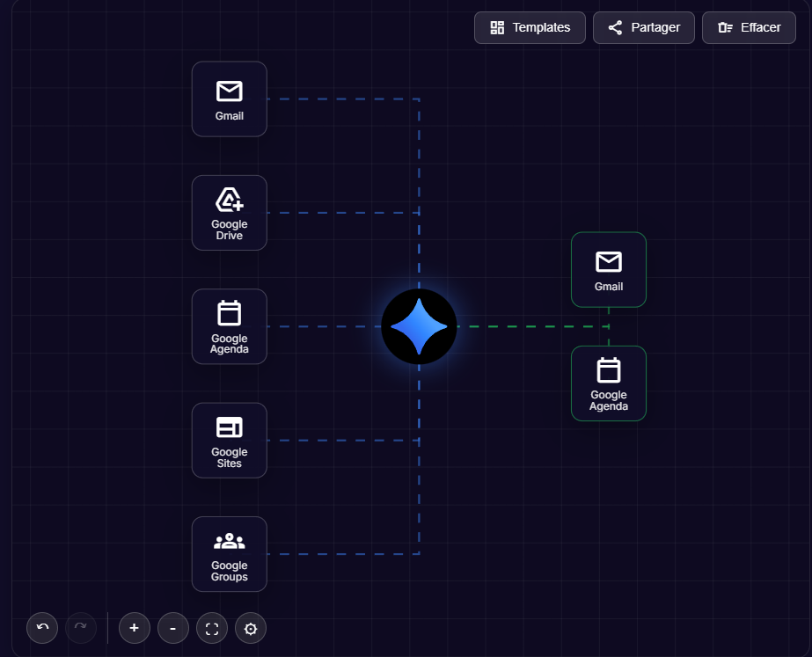The width and height of the screenshot is (812, 657).
Task: Open the Templates panel
Action: coord(529,27)
